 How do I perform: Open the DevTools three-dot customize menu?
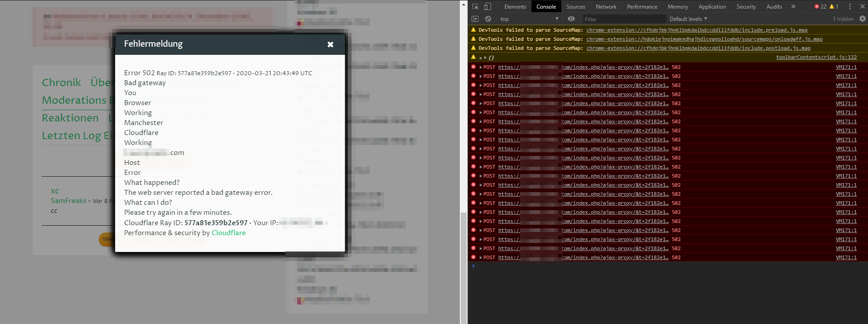pyautogui.click(x=850, y=6)
